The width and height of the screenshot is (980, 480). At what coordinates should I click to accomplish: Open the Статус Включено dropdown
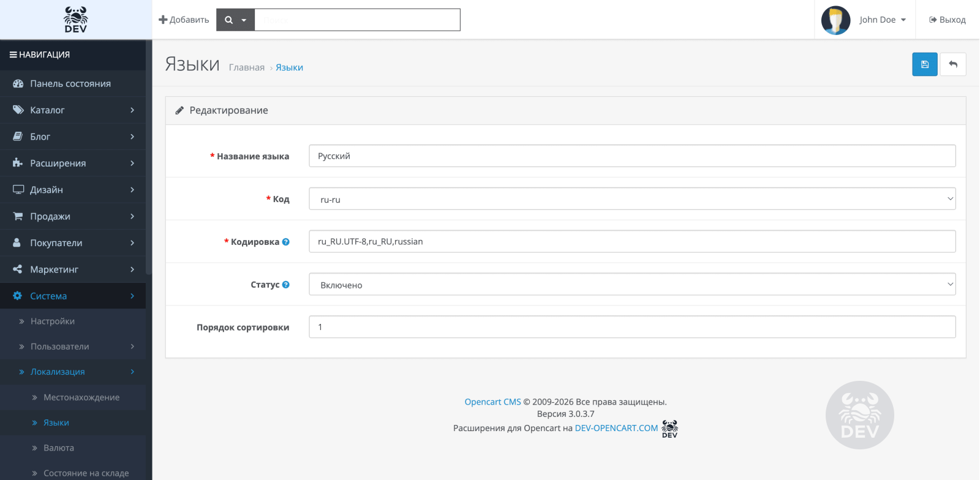[632, 284]
